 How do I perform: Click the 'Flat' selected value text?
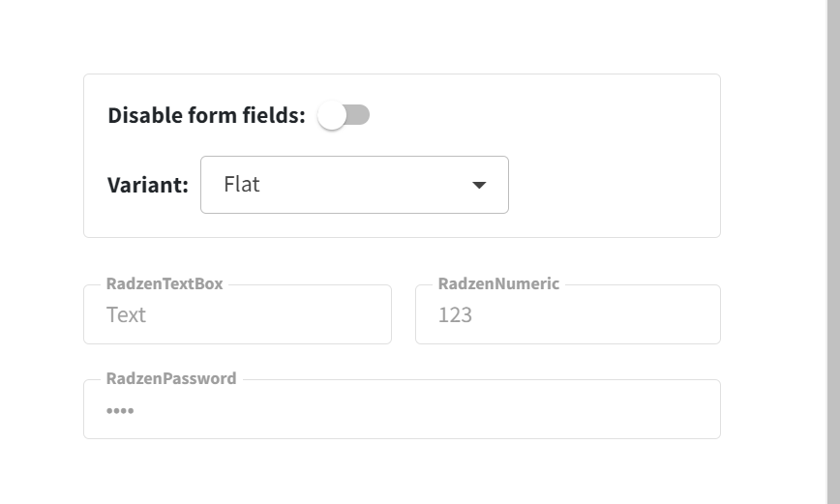[x=242, y=184]
